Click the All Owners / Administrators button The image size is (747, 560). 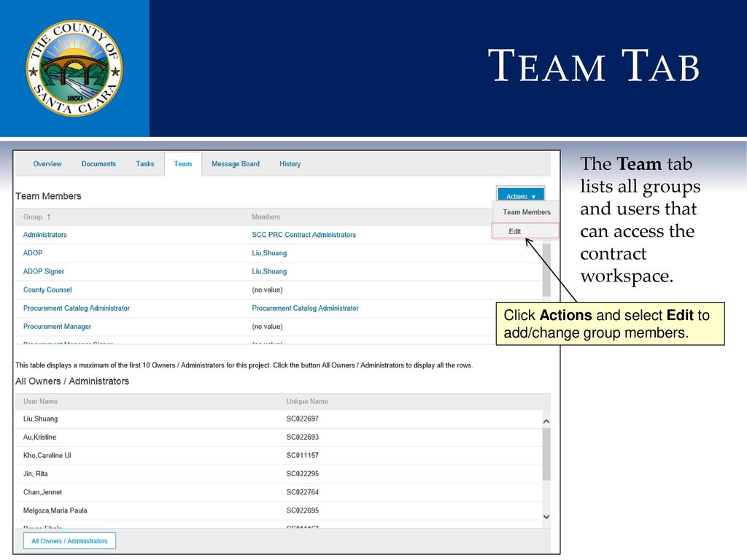coord(69,541)
